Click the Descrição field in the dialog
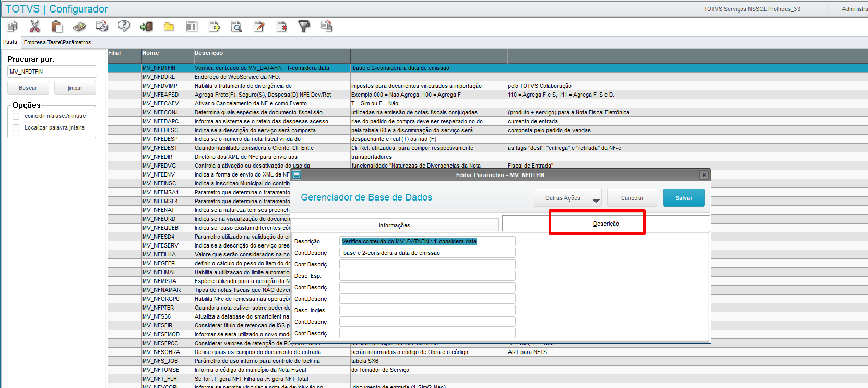868x388 pixels. pyautogui.click(x=427, y=241)
